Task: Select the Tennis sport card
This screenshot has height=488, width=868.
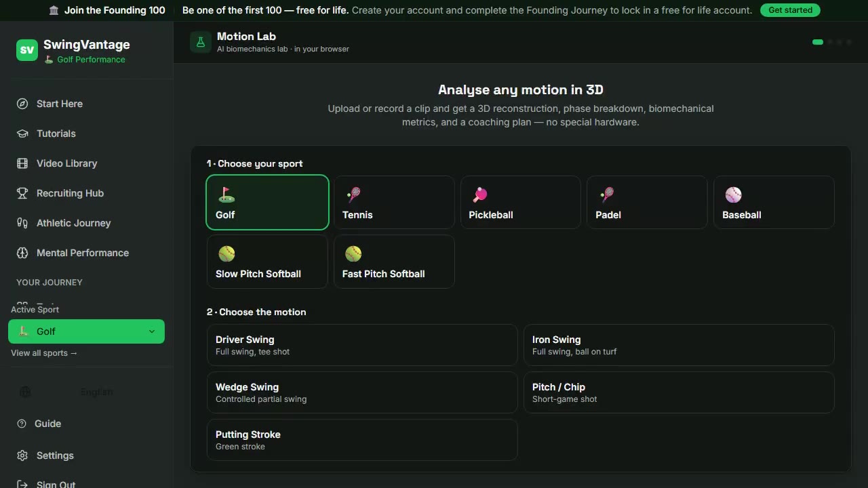Action: 394,203
